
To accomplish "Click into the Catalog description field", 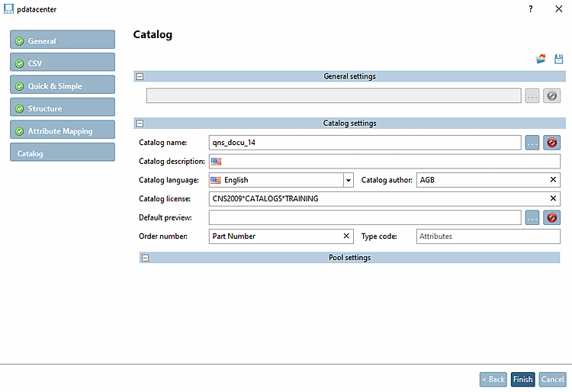I will [384, 161].
